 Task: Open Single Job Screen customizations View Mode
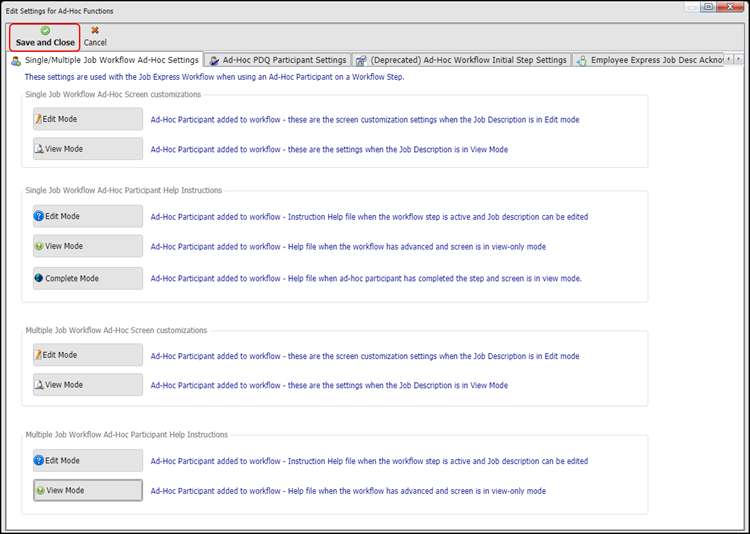(88, 149)
